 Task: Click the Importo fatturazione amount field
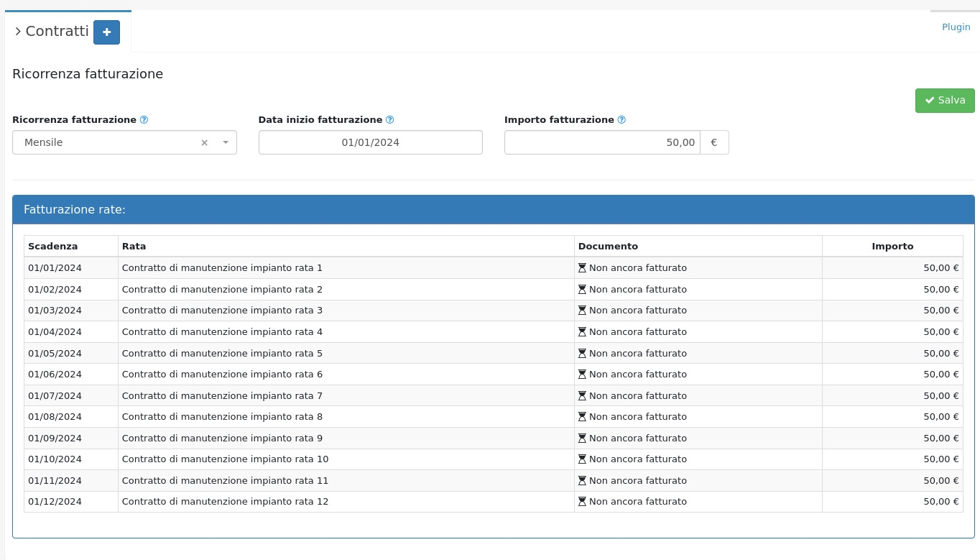pyautogui.click(x=602, y=142)
